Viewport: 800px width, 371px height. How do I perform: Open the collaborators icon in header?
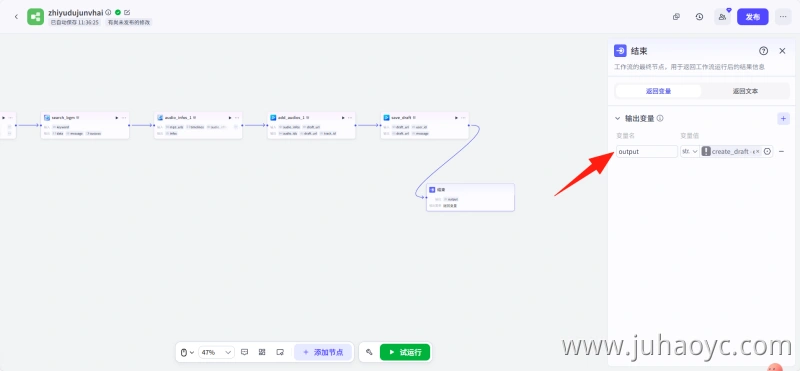[x=722, y=17]
